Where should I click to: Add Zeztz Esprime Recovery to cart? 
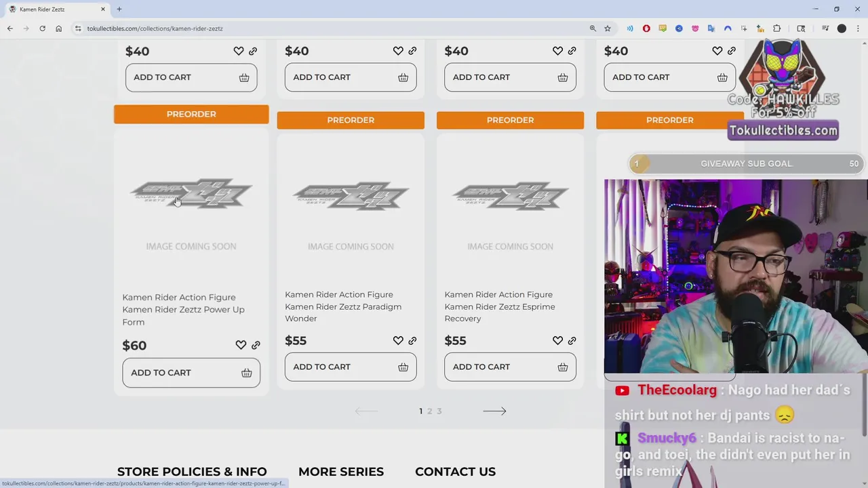coord(510,367)
